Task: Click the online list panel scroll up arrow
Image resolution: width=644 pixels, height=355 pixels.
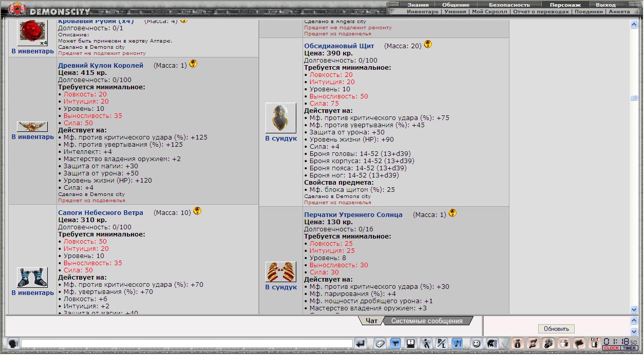Action: click(x=634, y=320)
